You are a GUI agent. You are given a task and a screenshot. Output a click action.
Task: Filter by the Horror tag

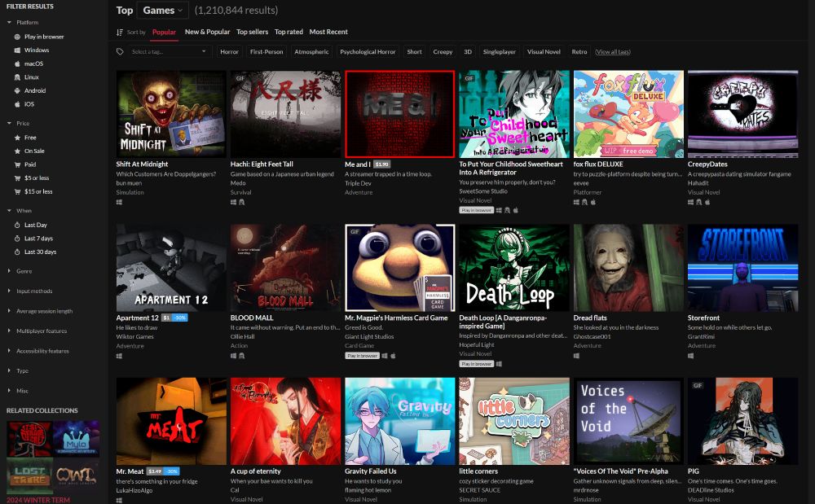click(x=229, y=52)
